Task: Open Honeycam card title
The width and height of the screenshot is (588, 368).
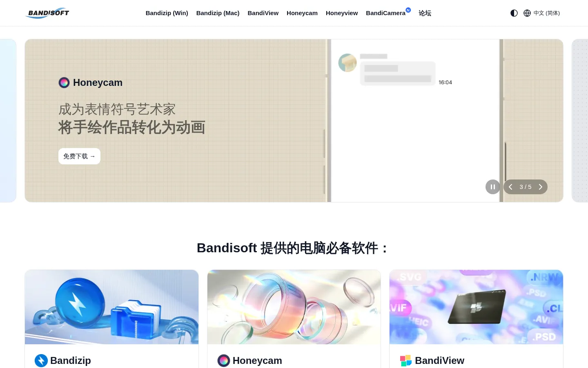Action: (x=257, y=361)
